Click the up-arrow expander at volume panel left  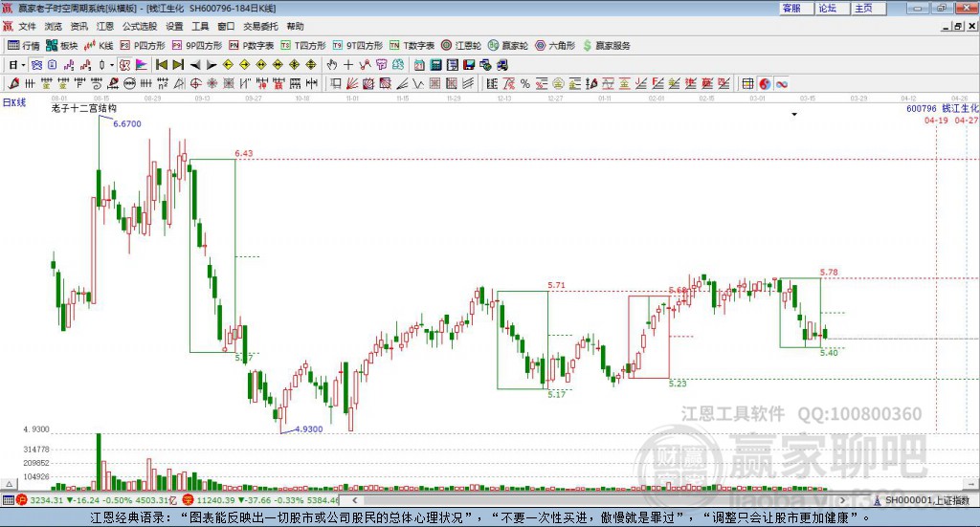coord(9,484)
